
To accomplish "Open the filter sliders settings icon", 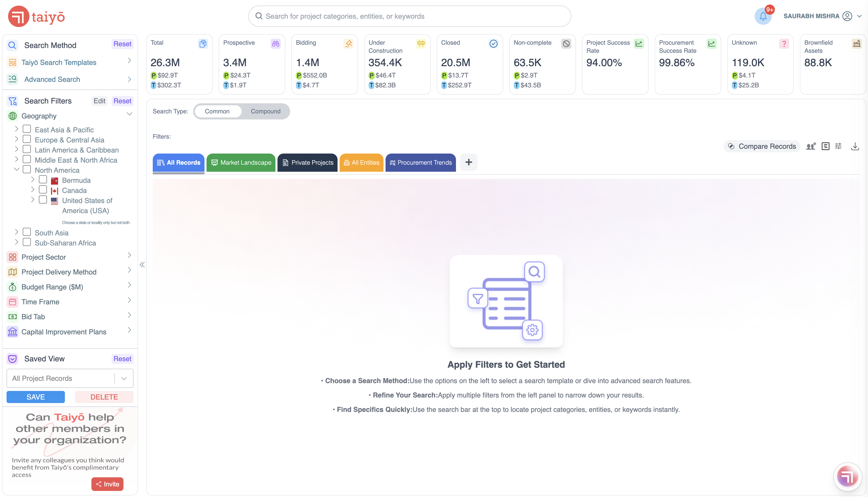I will pyautogui.click(x=838, y=146).
